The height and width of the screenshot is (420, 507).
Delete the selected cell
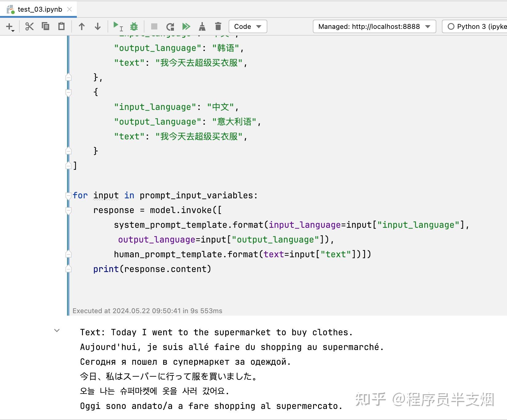[218, 26]
